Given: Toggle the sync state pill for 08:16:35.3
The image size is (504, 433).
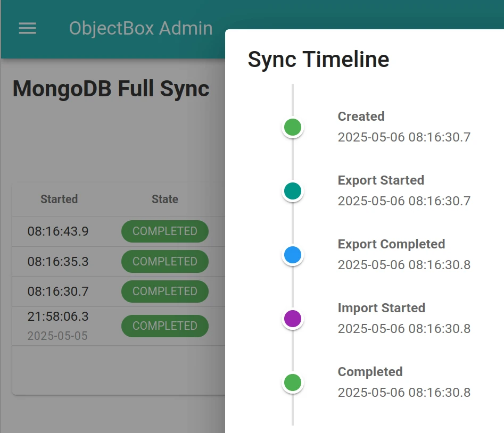Looking at the screenshot, I should pyautogui.click(x=164, y=261).
